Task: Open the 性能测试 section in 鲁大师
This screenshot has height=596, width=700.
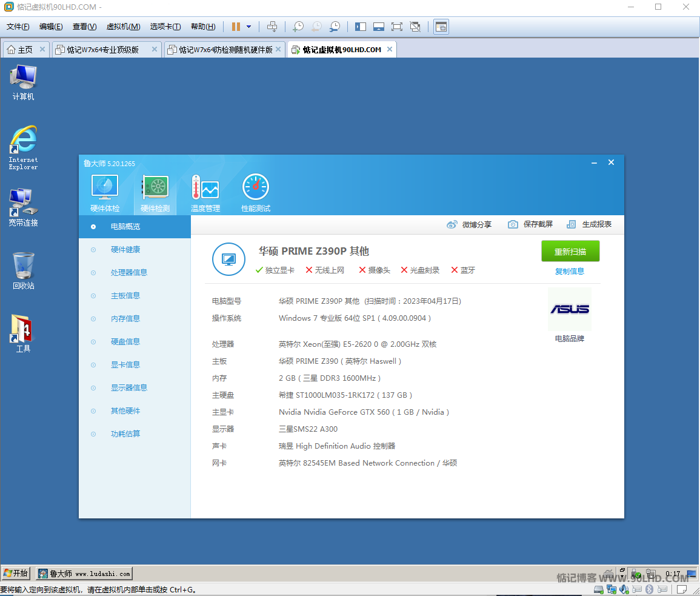Action: pos(256,193)
